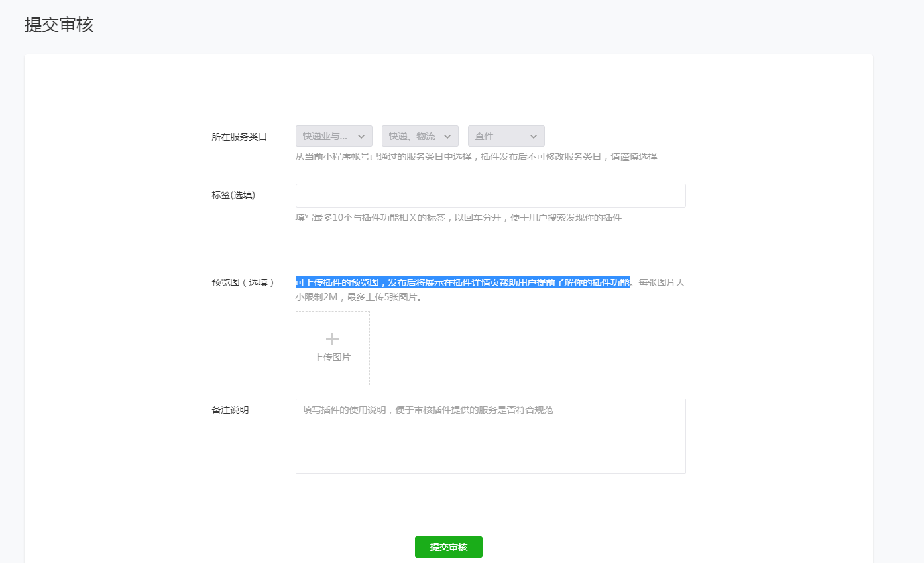Click chevron arrow on 快递、物流 dropdown
924x563 pixels.
tap(447, 137)
